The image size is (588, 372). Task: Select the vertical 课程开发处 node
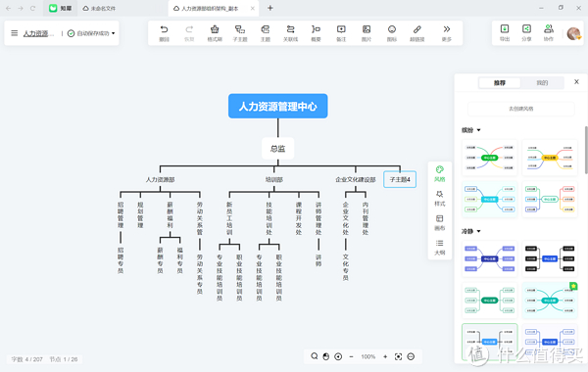(x=299, y=218)
